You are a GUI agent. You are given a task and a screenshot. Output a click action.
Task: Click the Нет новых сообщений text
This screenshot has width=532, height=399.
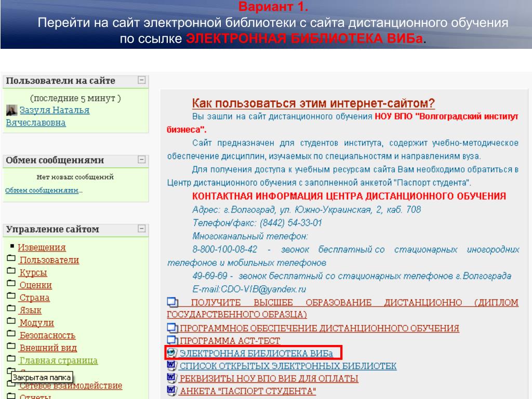pos(75,177)
